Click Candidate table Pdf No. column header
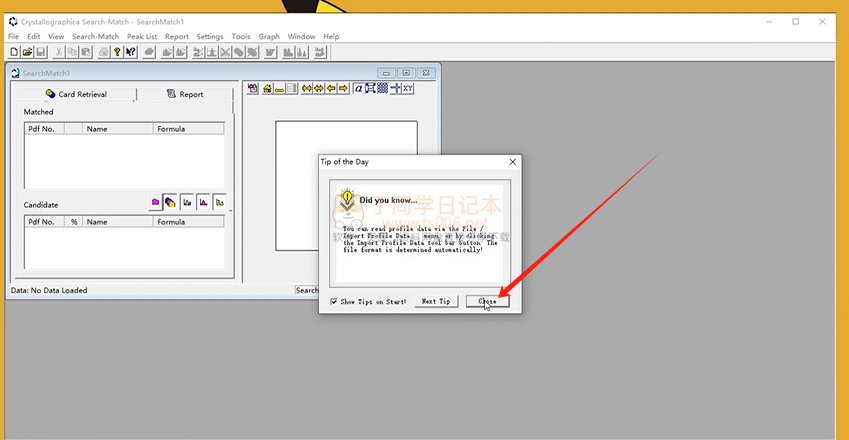This screenshot has width=849, height=440. pyautogui.click(x=44, y=222)
